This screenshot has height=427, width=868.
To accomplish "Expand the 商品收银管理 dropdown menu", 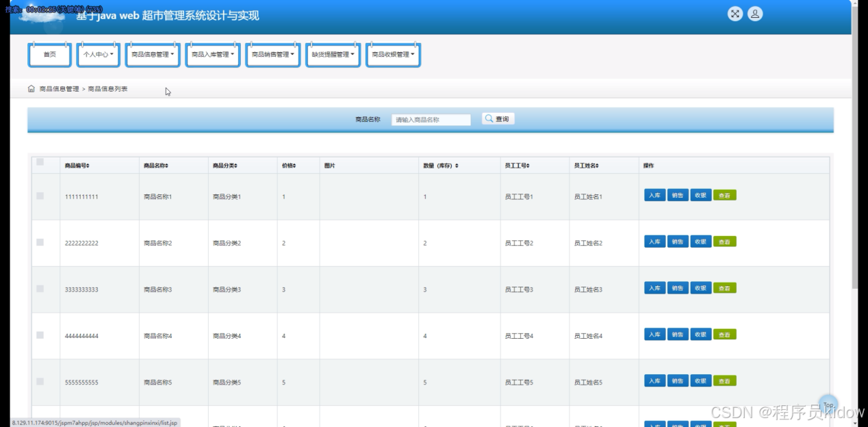I will (394, 55).
